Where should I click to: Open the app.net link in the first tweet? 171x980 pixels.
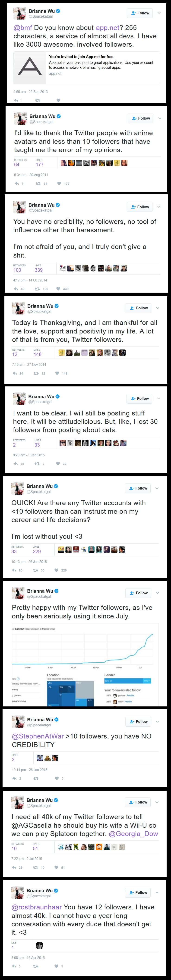[x=108, y=28]
